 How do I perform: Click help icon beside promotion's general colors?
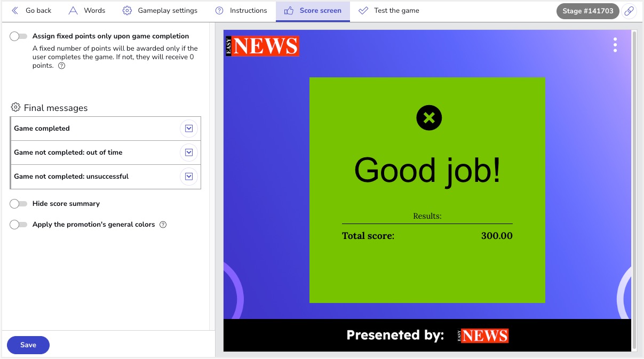(163, 225)
